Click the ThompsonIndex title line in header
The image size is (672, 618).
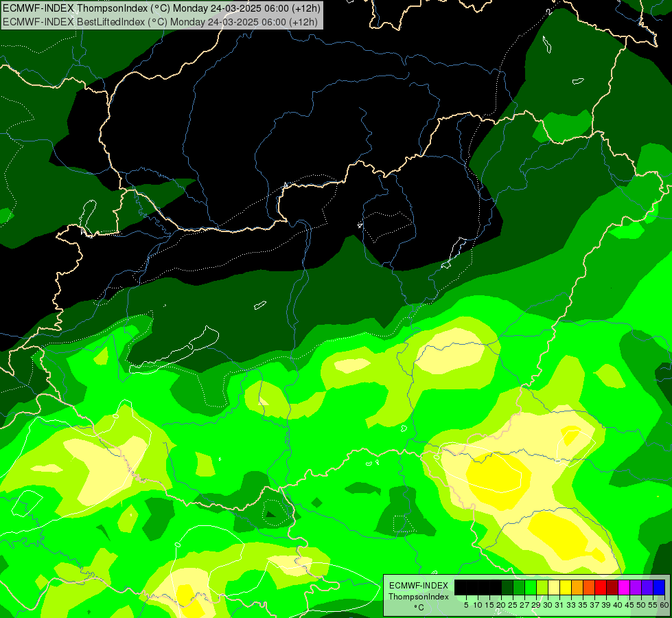coord(161,8)
